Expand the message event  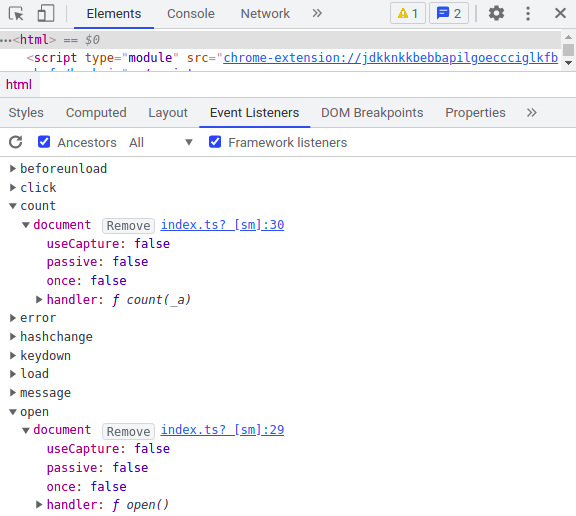click(13, 393)
